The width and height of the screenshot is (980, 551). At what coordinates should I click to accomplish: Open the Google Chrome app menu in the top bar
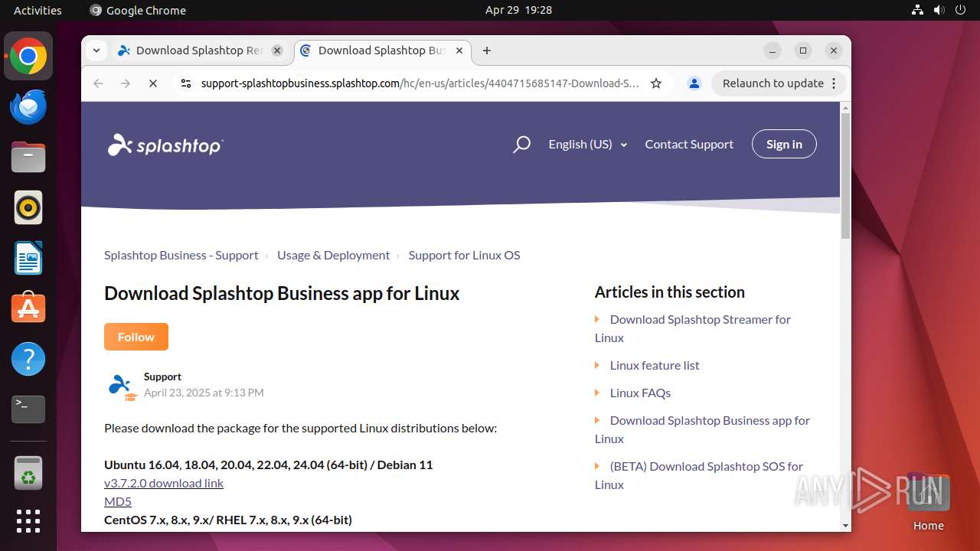point(138,10)
